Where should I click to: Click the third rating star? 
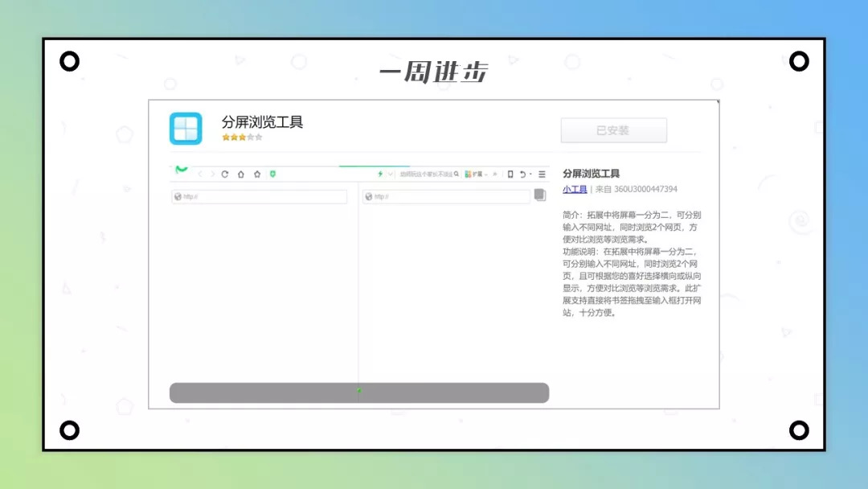[241, 138]
